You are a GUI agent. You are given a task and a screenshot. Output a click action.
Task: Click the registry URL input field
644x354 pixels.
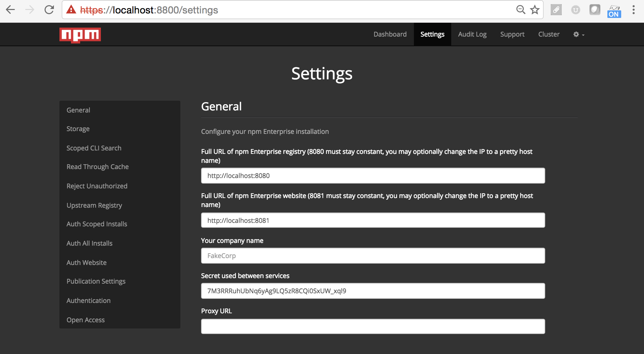(x=373, y=176)
